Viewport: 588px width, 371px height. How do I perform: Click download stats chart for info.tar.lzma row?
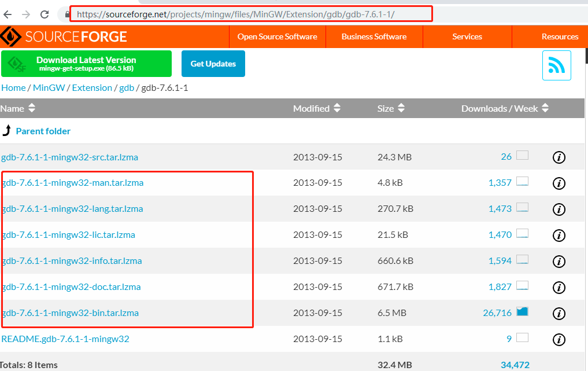pos(522,259)
